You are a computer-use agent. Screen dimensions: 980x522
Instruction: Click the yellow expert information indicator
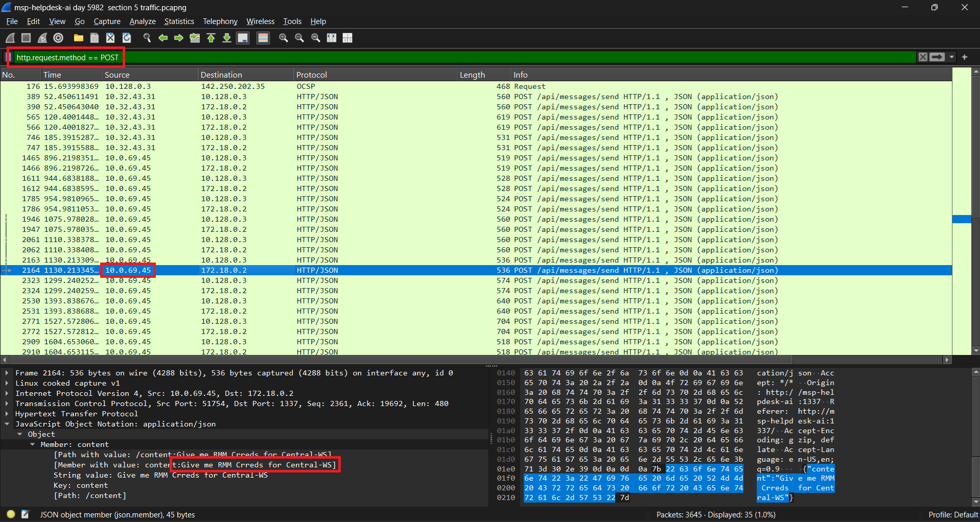(x=11, y=514)
